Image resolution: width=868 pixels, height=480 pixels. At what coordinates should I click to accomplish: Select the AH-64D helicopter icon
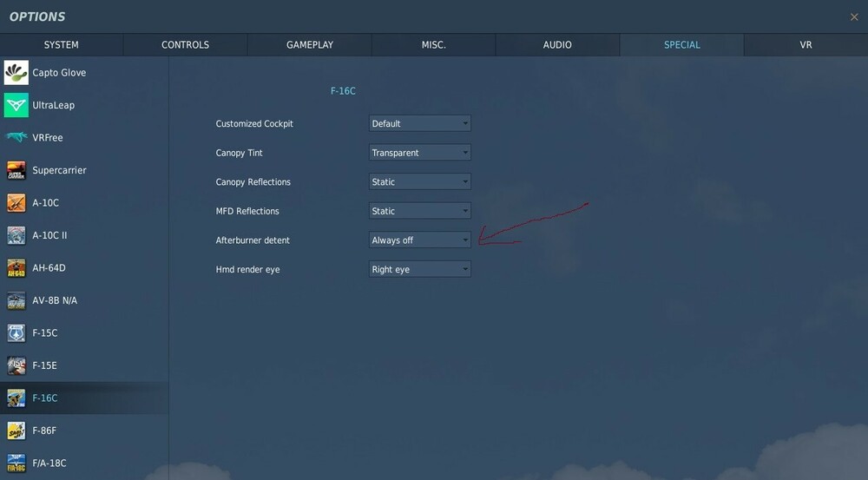pyautogui.click(x=16, y=268)
